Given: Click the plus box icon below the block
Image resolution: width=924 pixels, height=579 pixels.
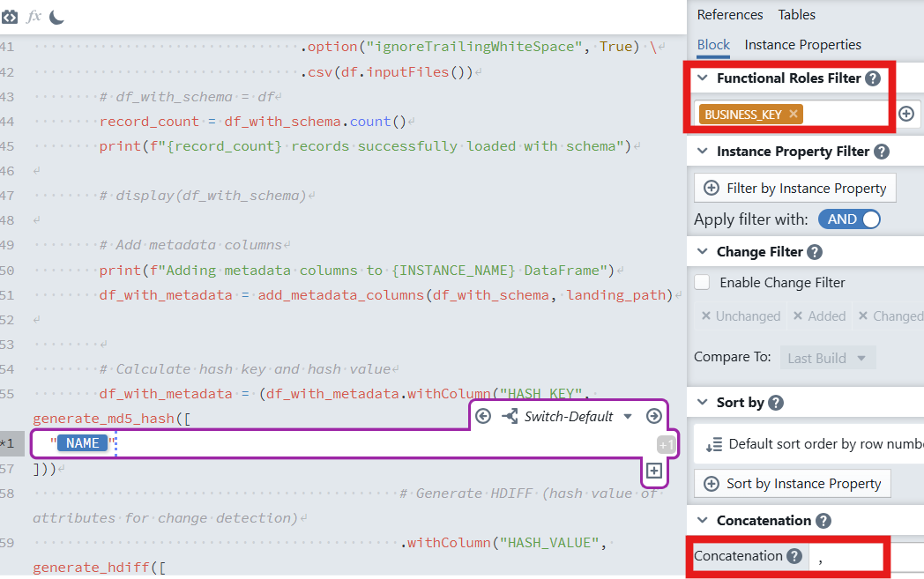Looking at the screenshot, I should pyautogui.click(x=653, y=471).
